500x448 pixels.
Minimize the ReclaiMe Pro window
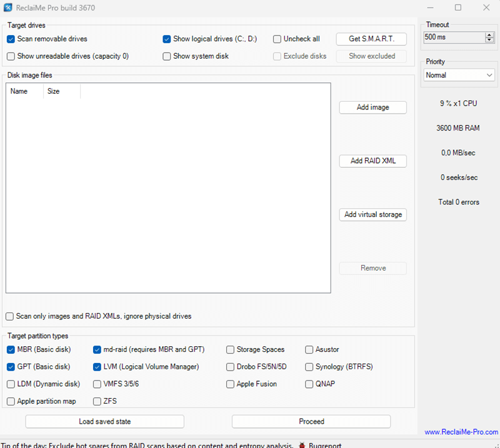click(430, 7)
